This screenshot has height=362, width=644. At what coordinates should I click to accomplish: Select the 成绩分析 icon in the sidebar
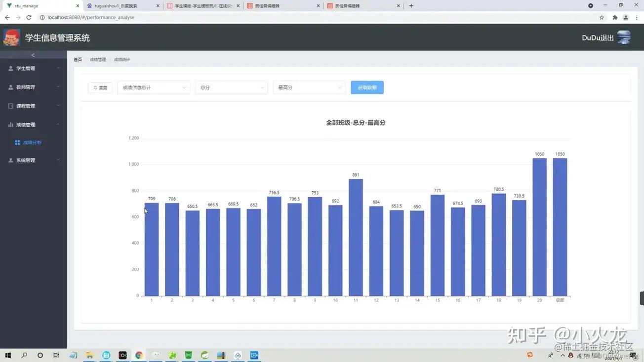click(16, 142)
